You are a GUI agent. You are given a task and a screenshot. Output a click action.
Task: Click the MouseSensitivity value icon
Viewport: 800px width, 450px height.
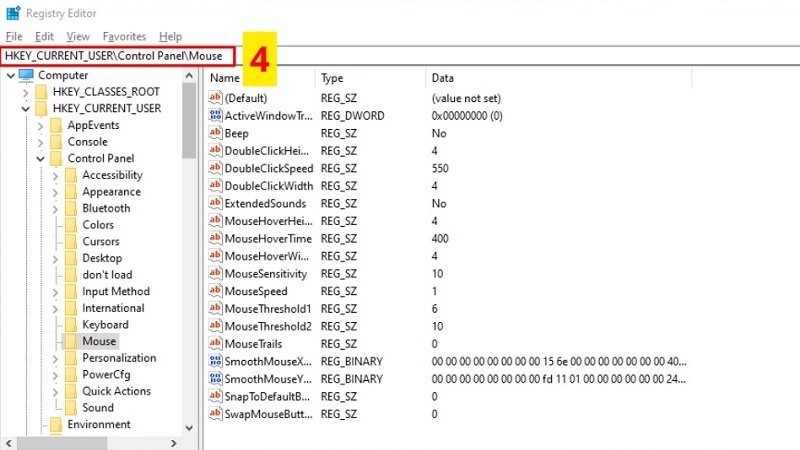[x=215, y=273]
